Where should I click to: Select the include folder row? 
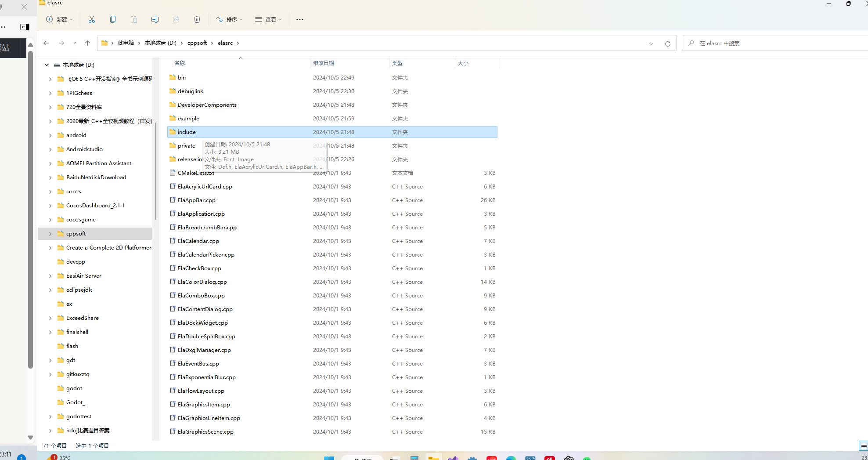(x=332, y=132)
